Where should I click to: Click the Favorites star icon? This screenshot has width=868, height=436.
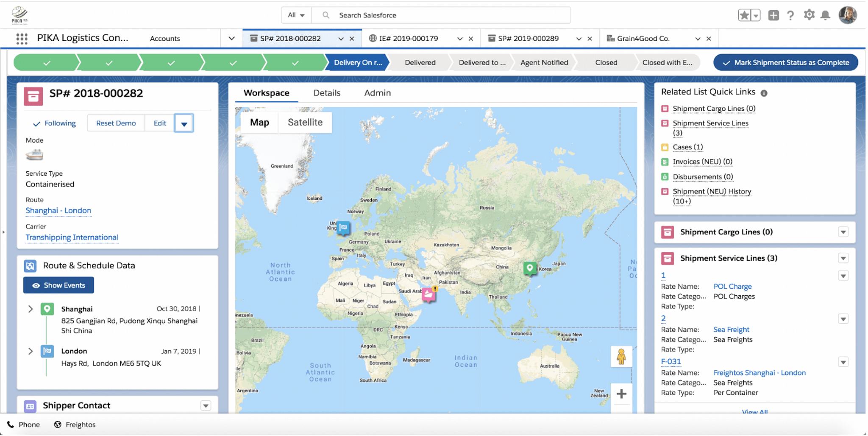coord(744,15)
